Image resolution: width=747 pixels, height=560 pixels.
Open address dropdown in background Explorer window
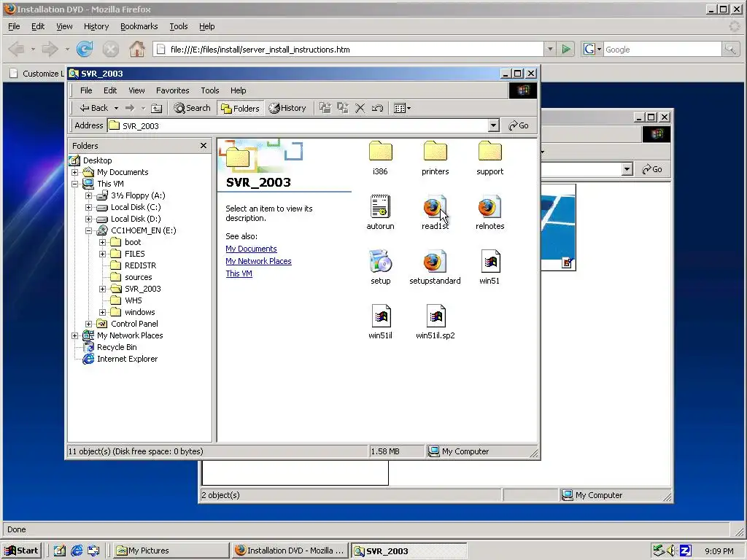coord(627,169)
